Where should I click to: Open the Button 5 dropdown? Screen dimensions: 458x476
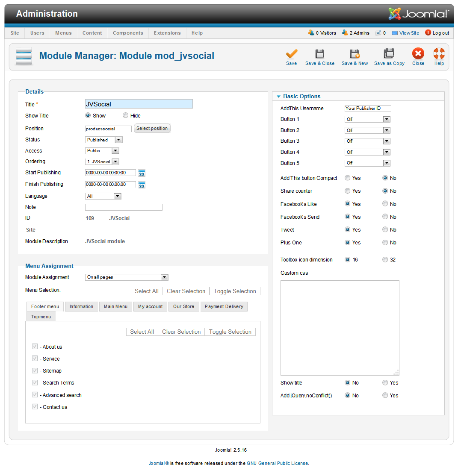click(367, 163)
